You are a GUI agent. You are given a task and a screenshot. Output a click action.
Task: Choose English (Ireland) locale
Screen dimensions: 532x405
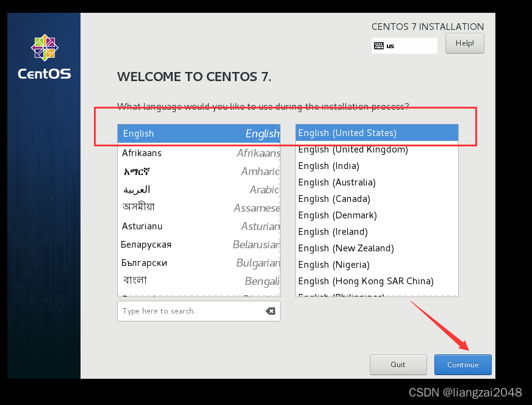[377, 232]
